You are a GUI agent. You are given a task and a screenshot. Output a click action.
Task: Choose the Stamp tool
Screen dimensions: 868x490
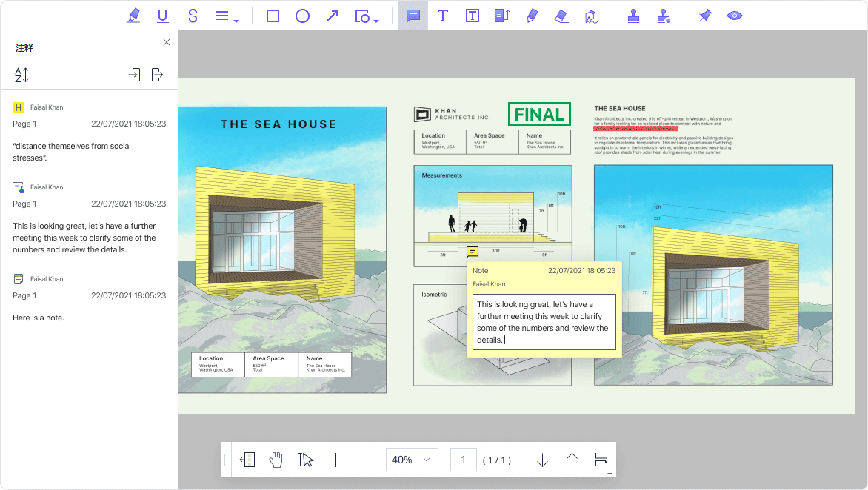[633, 16]
